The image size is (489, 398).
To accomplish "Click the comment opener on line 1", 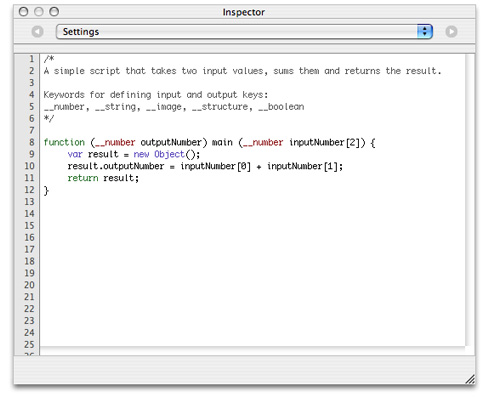I will pos(49,59).
